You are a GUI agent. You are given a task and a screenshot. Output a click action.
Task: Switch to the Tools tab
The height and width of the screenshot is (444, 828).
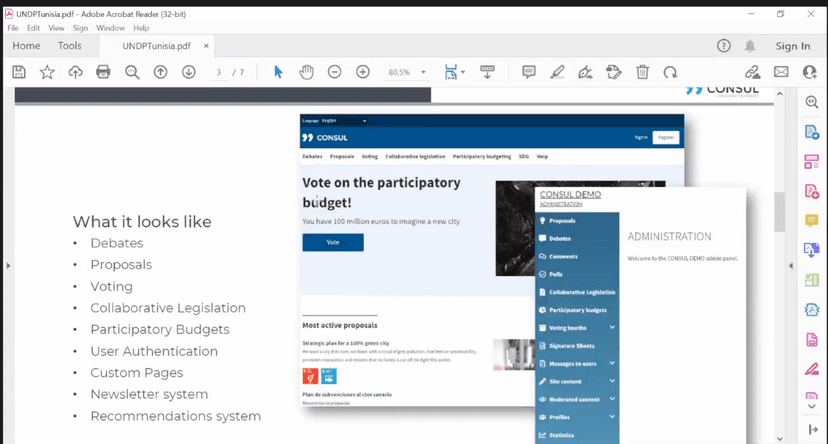pyautogui.click(x=70, y=46)
